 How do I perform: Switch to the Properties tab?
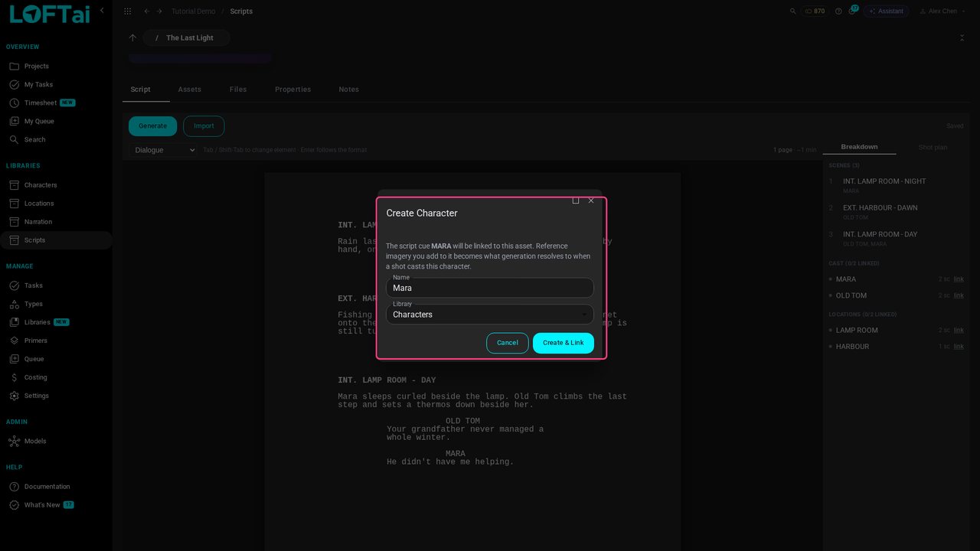(x=293, y=90)
